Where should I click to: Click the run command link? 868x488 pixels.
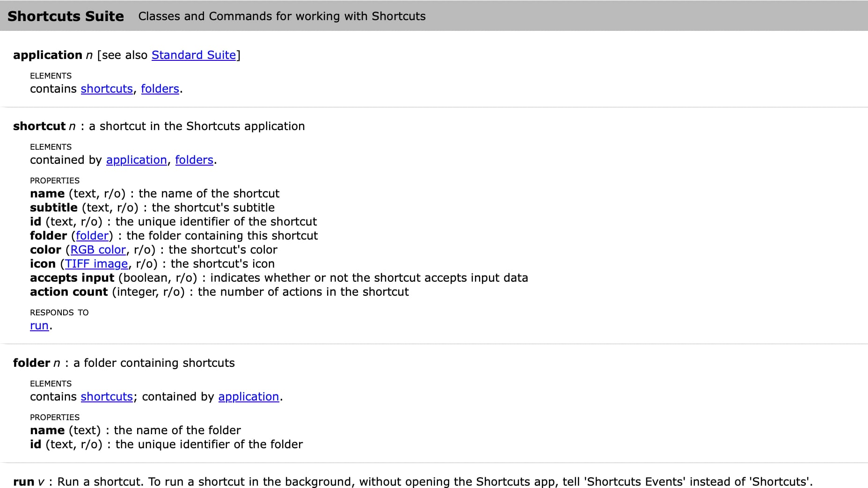(x=39, y=326)
